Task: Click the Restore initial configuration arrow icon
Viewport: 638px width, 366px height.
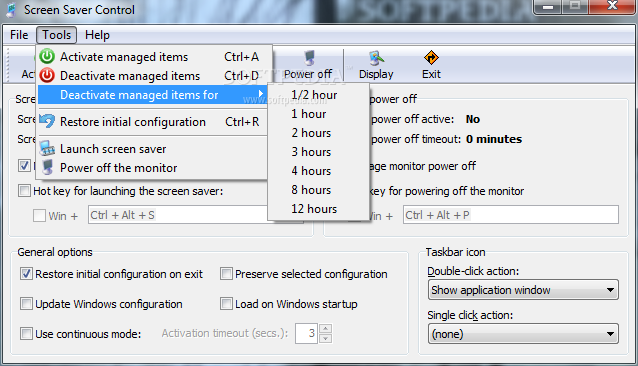Action: [x=47, y=121]
